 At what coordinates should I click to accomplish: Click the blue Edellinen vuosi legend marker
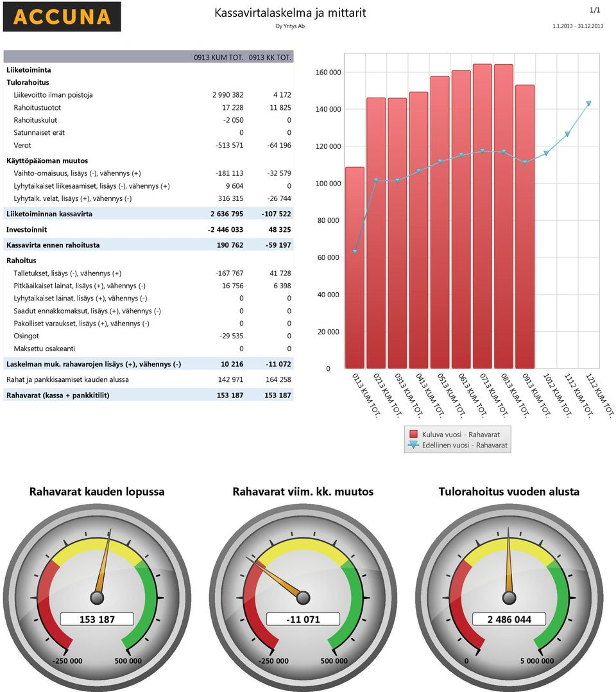(413, 445)
